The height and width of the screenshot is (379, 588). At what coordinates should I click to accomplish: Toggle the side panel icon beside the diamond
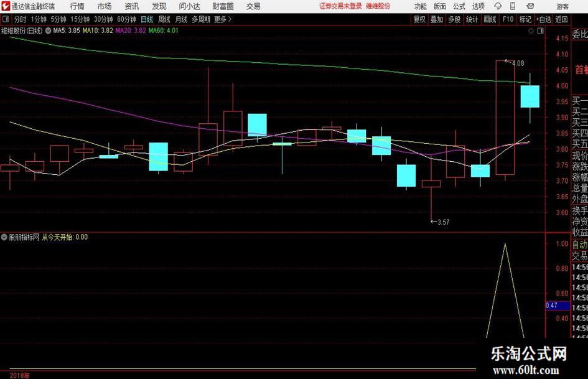(x=540, y=31)
